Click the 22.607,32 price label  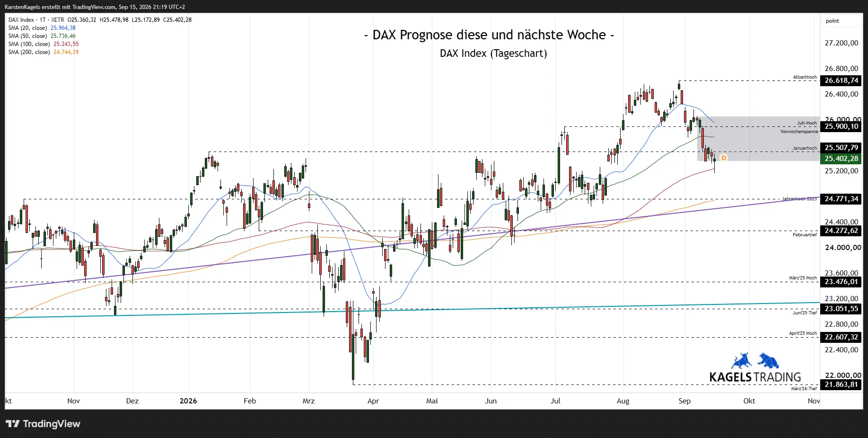pyautogui.click(x=841, y=337)
